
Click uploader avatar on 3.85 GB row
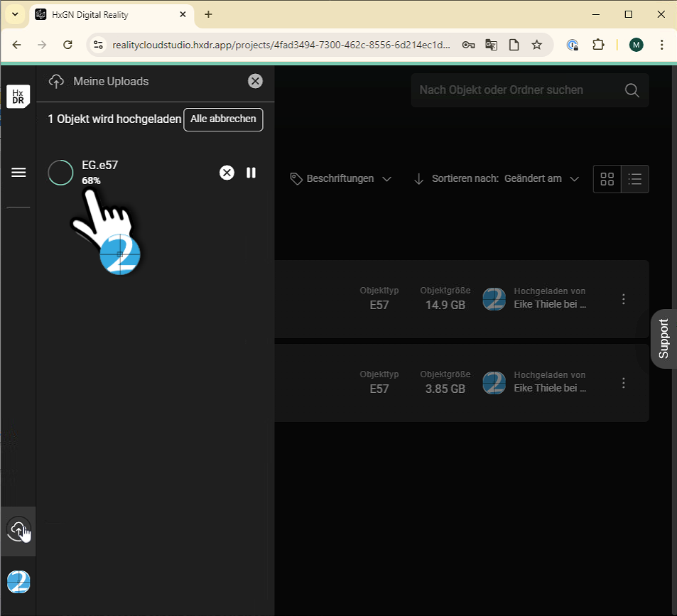[494, 383]
